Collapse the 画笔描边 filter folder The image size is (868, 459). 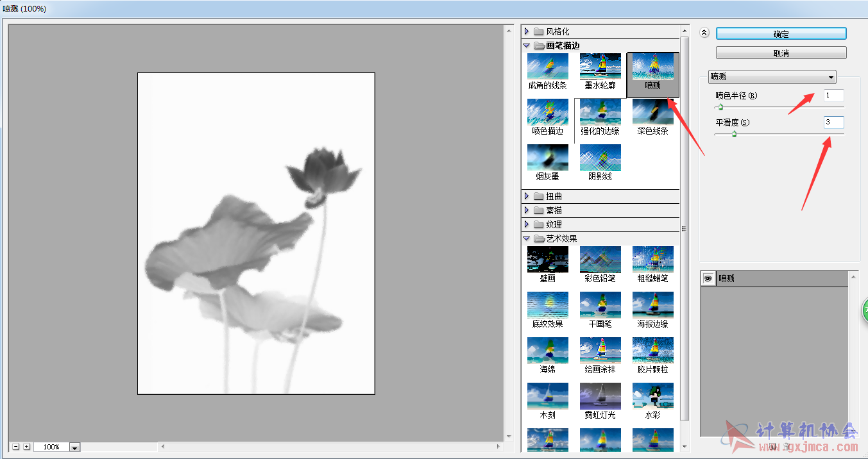click(x=527, y=46)
